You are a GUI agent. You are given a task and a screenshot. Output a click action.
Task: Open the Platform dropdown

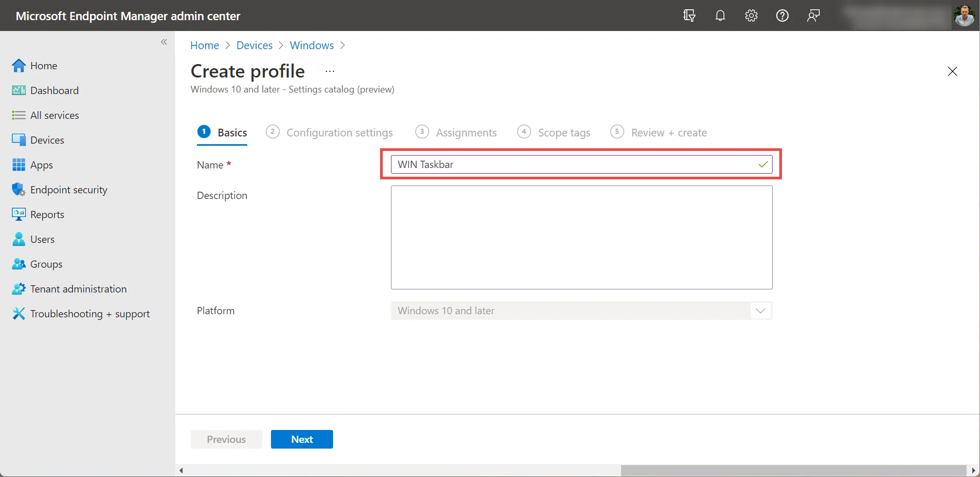click(x=581, y=311)
